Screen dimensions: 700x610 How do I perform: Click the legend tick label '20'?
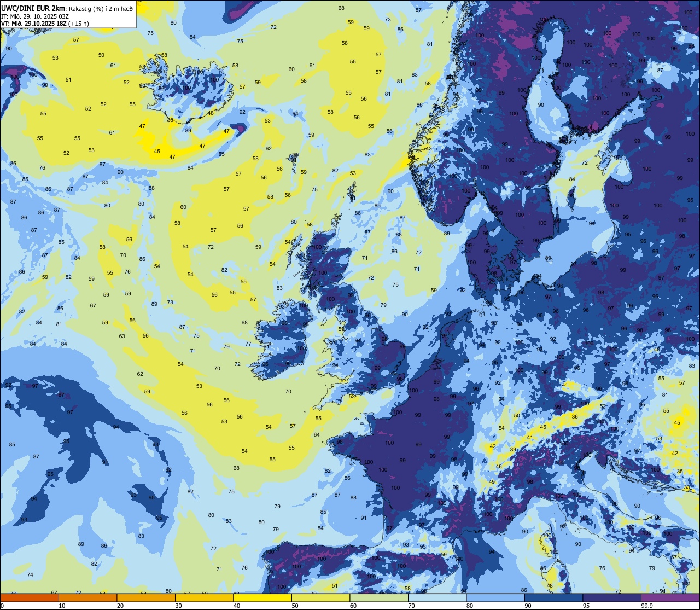(120, 606)
